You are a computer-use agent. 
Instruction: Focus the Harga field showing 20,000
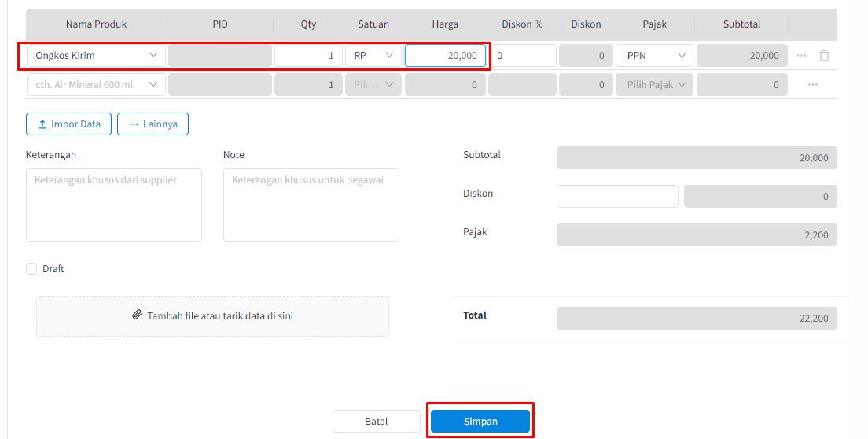(x=445, y=55)
